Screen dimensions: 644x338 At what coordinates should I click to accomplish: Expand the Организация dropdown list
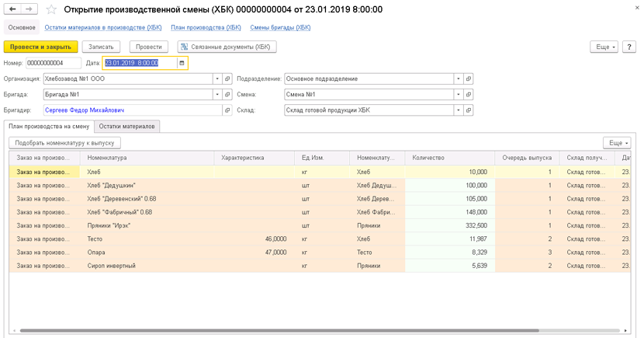click(x=217, y=78)
